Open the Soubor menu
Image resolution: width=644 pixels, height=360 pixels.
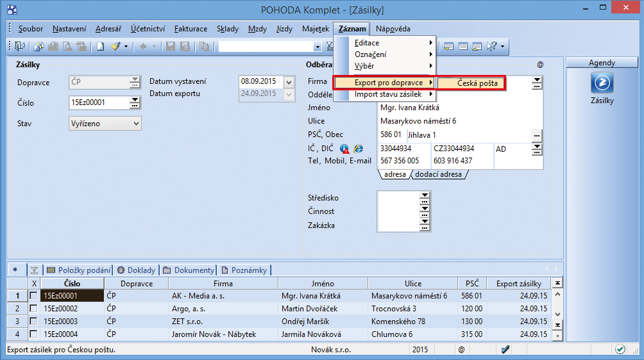(x=30, y=29)
